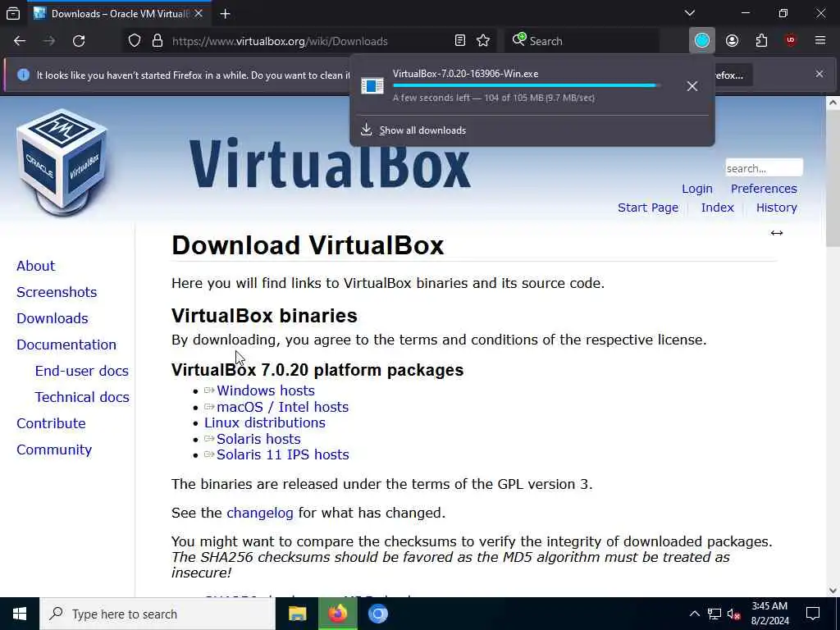The image size is (840, 630).
Task: Download the Solaris hosts package
Action: pos(258,439)
